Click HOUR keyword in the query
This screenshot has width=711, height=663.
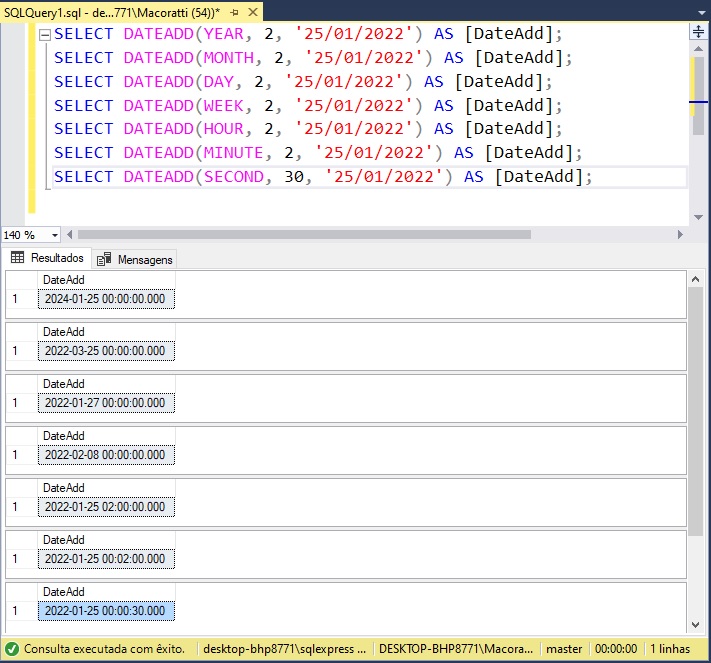click(x=223, y=129)
